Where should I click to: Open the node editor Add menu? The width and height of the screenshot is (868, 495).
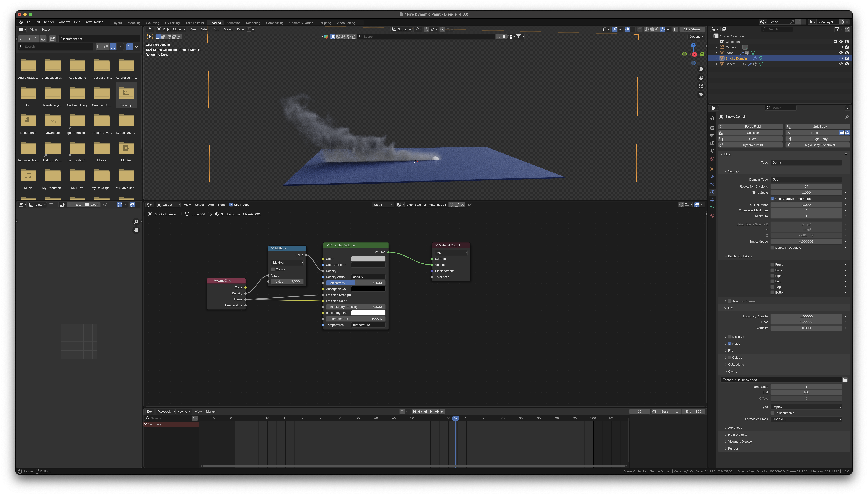pos(211,205)
